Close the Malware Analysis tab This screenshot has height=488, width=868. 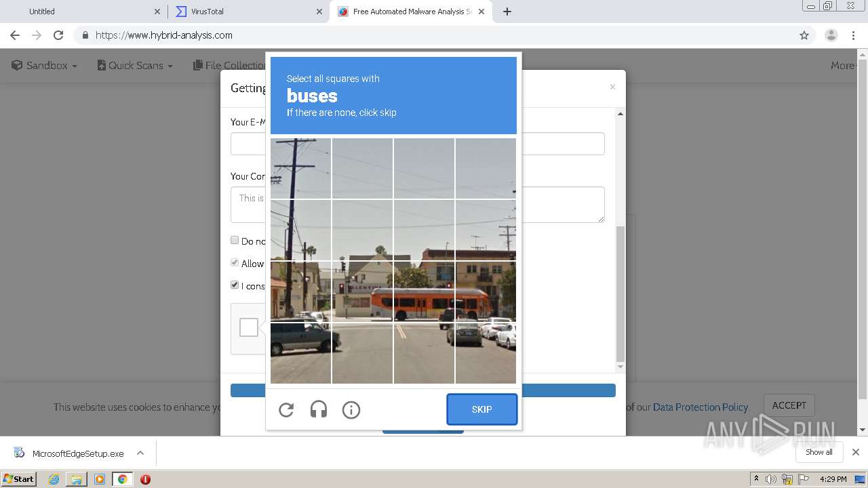tap(481, 12)
